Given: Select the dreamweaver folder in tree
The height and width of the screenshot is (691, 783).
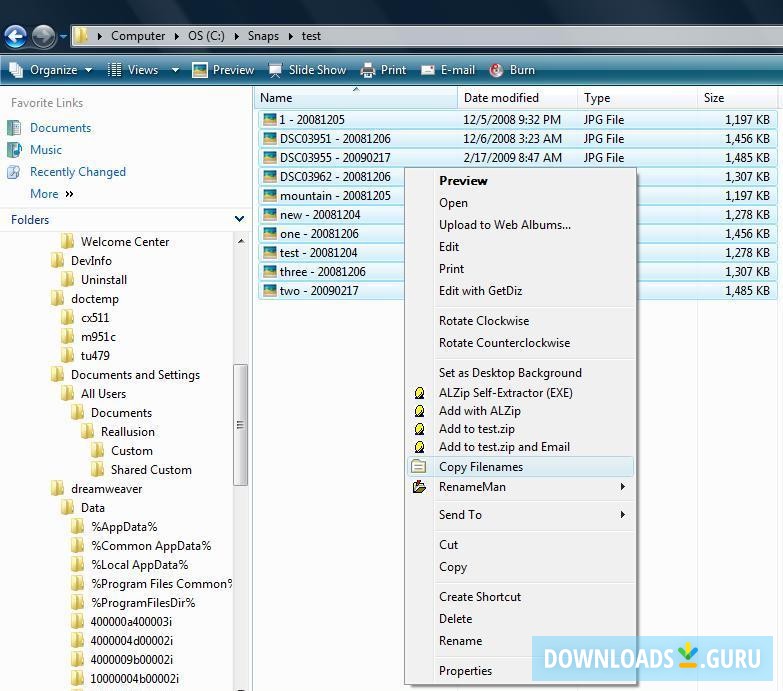Looking at the screenshot, I should pyautogui.click(x=106, y=489).
